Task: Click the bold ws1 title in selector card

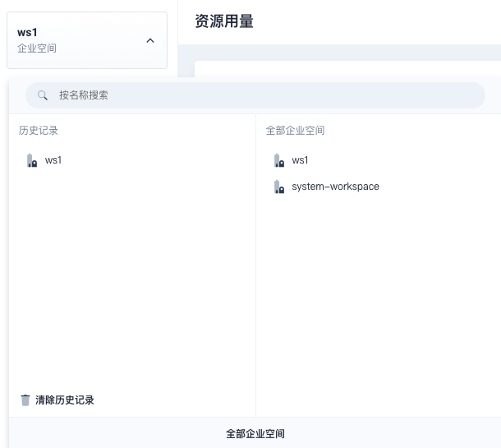Action: tap(27, 33)
